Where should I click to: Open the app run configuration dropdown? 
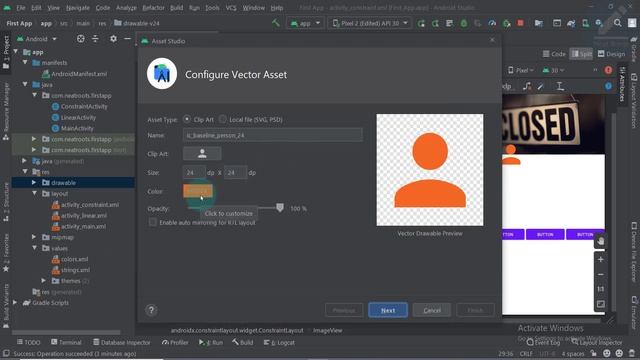305,23
